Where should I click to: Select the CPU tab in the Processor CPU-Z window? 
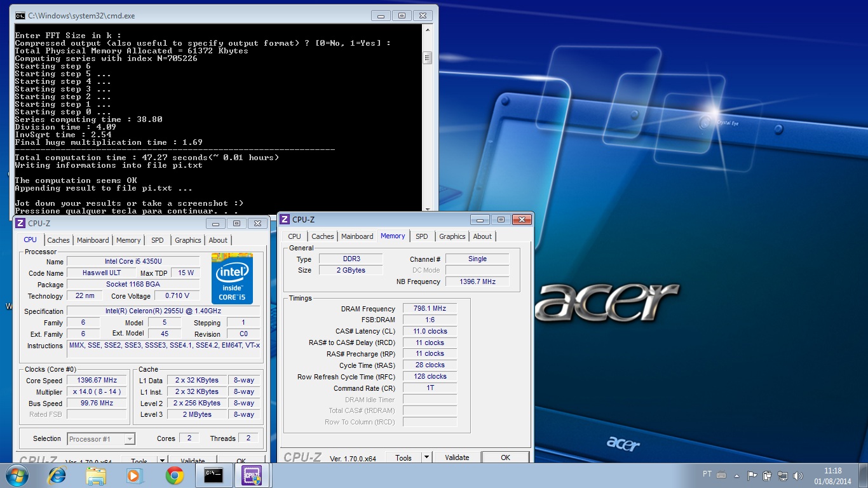point(31,240)
